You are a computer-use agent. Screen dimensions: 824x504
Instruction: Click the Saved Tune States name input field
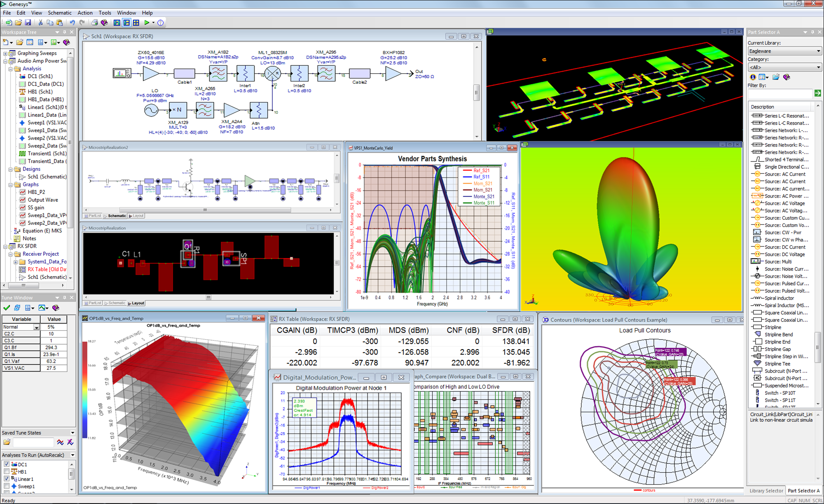[33, 442]
